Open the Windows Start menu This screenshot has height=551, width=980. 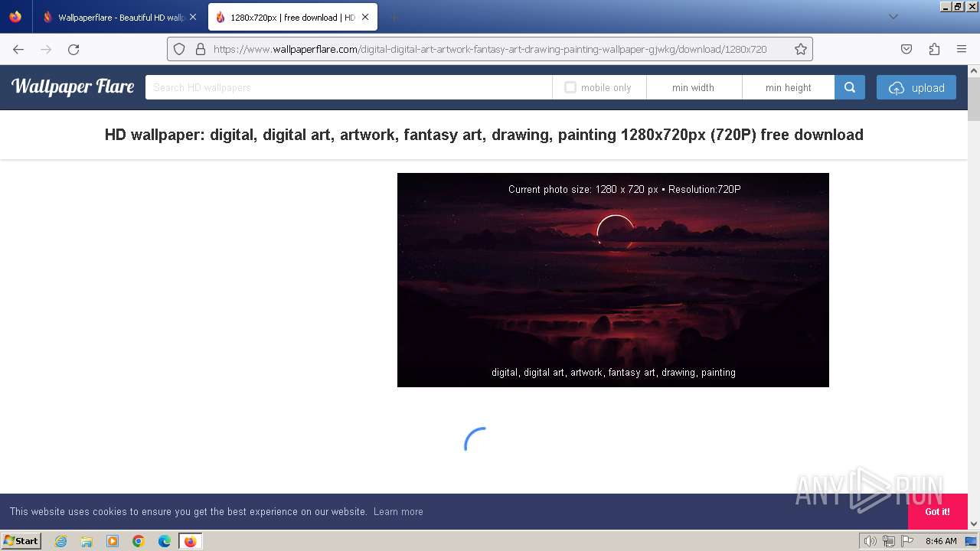point(21,540)
